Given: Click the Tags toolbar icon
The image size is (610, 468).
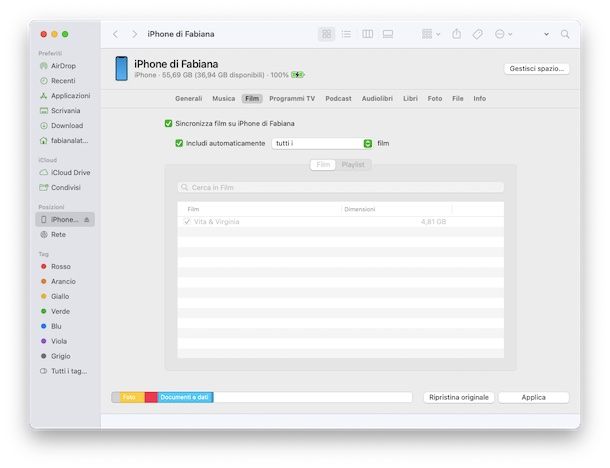Looking at the screenshot, I should tap(478, 34).
